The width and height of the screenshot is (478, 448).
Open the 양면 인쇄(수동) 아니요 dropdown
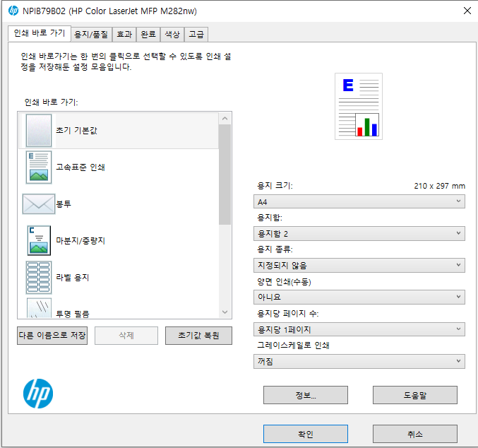[x=359, y=297]
